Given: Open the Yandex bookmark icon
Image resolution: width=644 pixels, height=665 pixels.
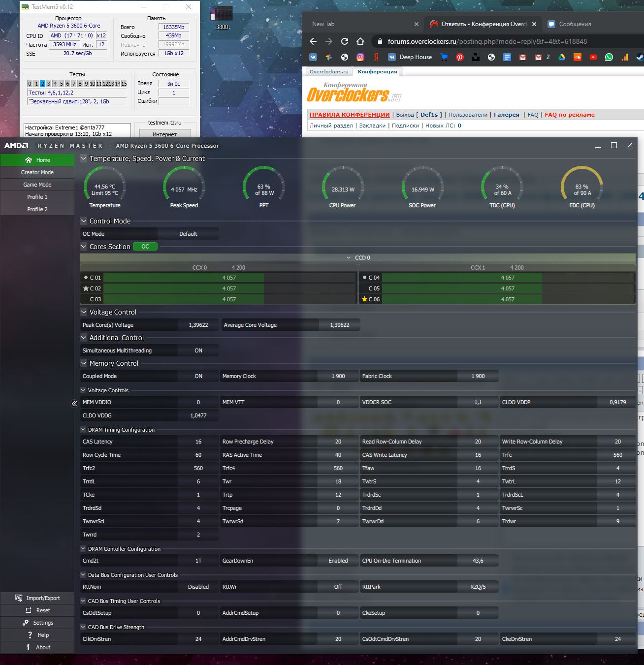Looking at the screenshot, I should click(x=376, y=57).
